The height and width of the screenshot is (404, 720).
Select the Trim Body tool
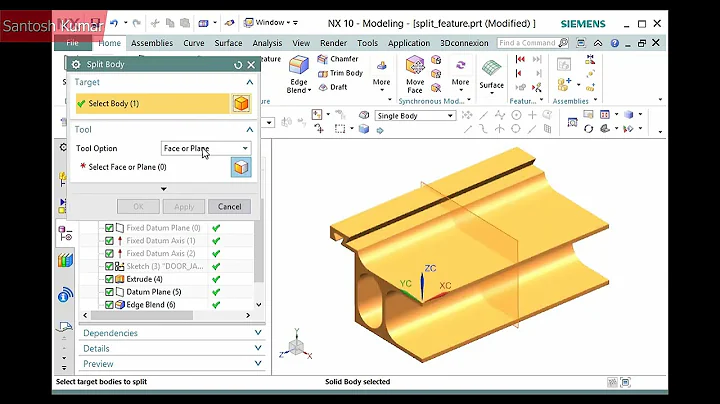pos(340,73)
